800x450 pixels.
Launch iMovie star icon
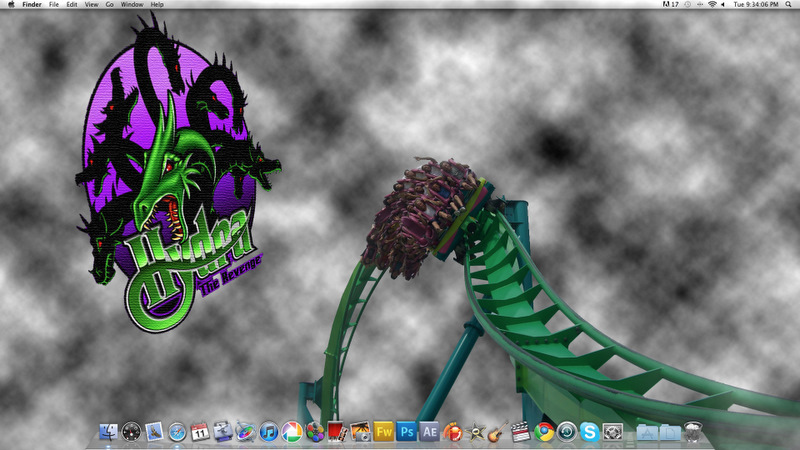[x=476, y=432]
